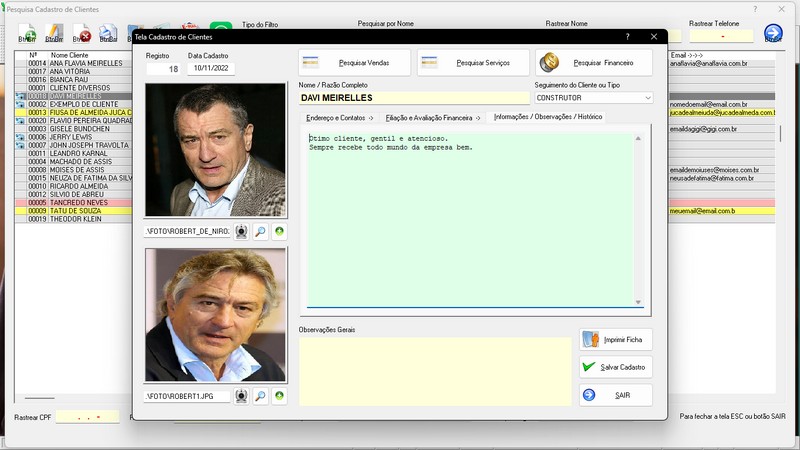
Task: Click the upper client photo thumbnail
Action: pos(215,150)
